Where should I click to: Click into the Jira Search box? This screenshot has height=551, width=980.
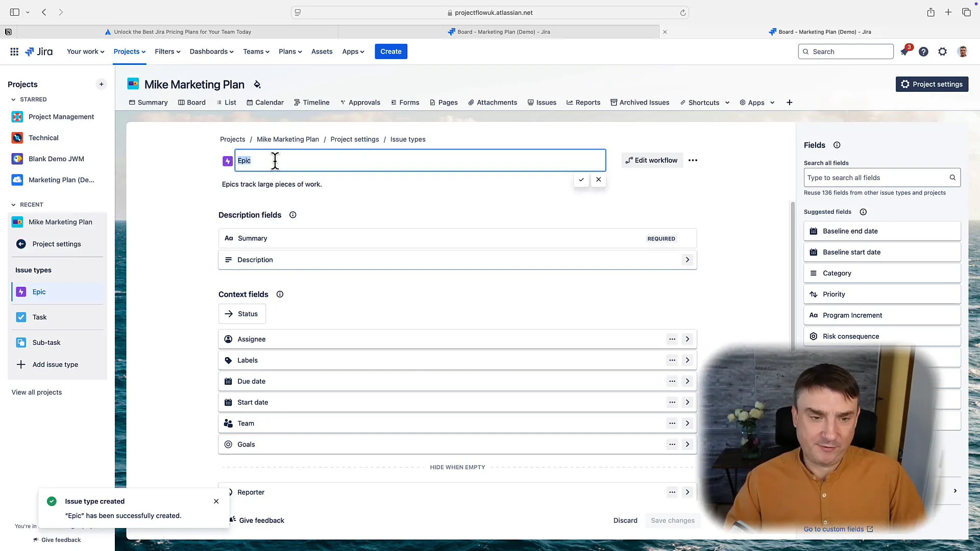[x=845, y=52]
